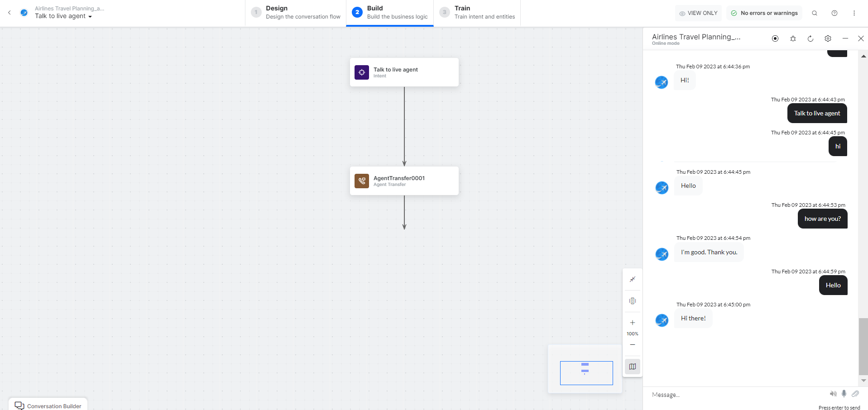868x410 pixels.
Task: Switch to the Design tab
Action: pyautogui.click(x=296, y=13)
